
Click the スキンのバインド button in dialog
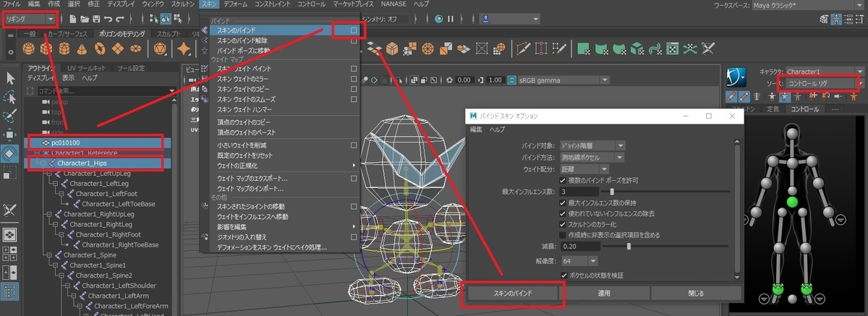tap(513, 294)
